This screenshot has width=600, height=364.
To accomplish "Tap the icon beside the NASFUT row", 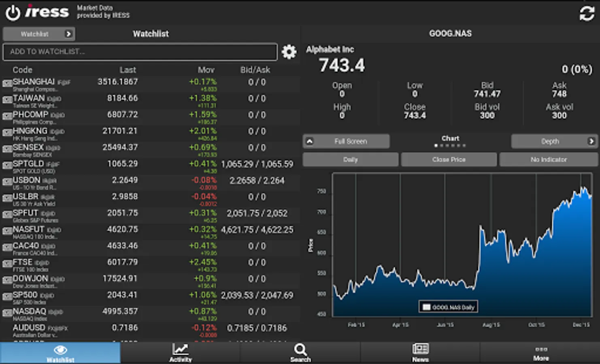I will click(x=7, y=231).
